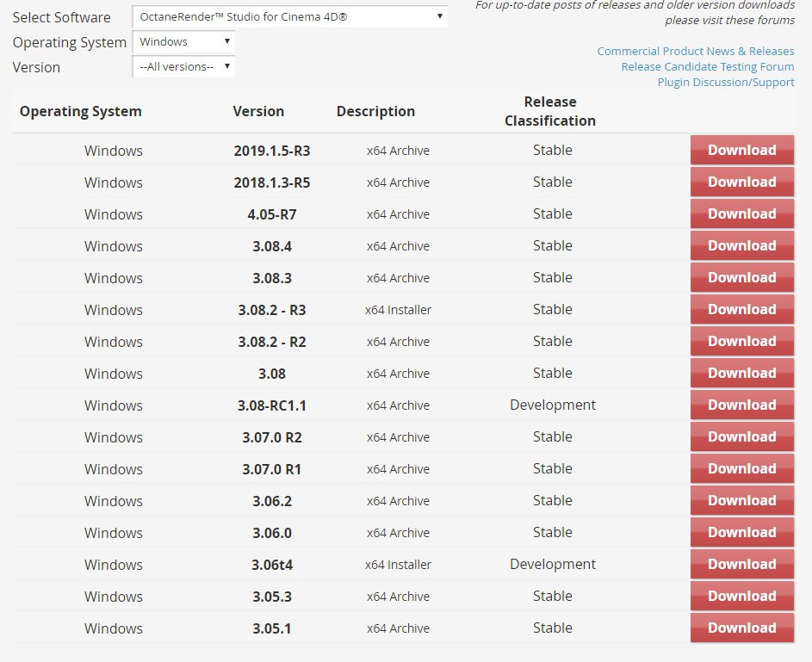Download stable version 3.08
The height and width of the screenshot is (662, 812).
(741, 374)
